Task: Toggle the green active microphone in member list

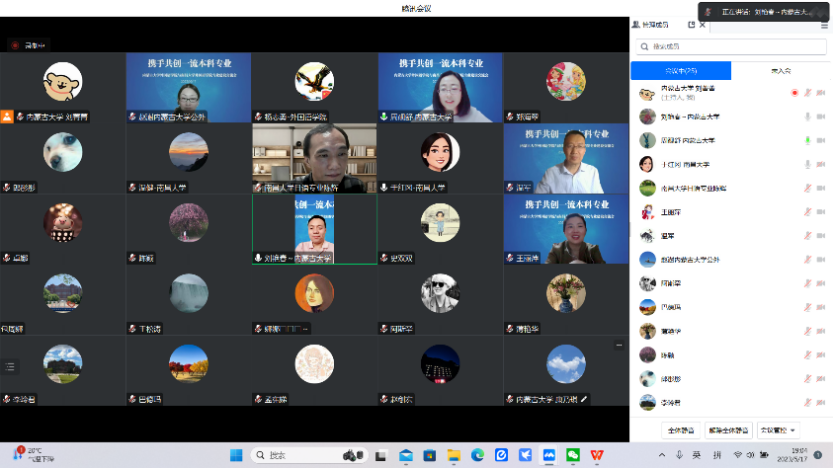Action: point(807,141)
